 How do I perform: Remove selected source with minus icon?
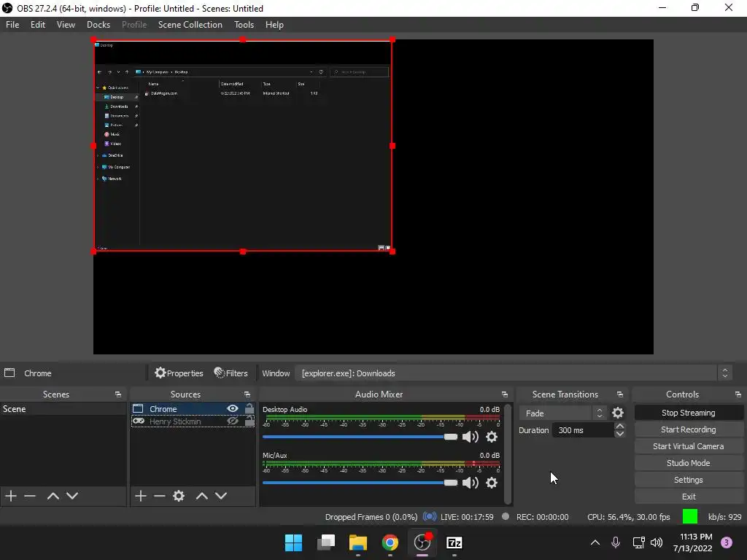coord(160,496)
